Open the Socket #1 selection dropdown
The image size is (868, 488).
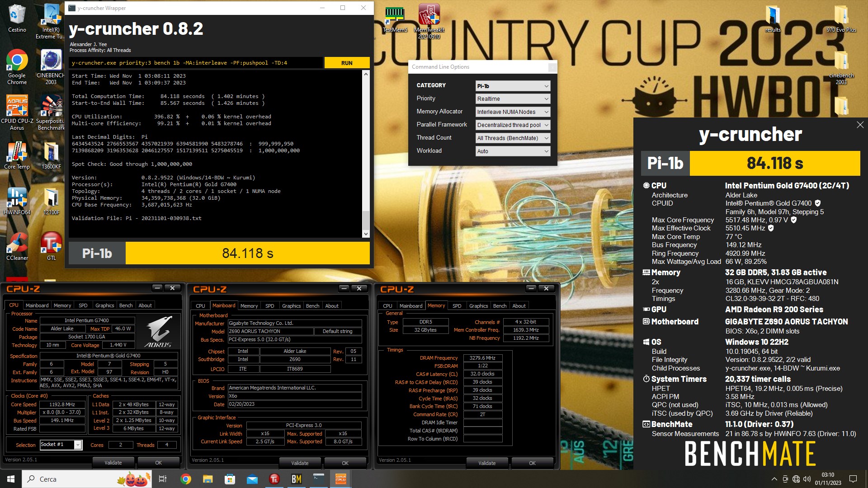point(61,445)
